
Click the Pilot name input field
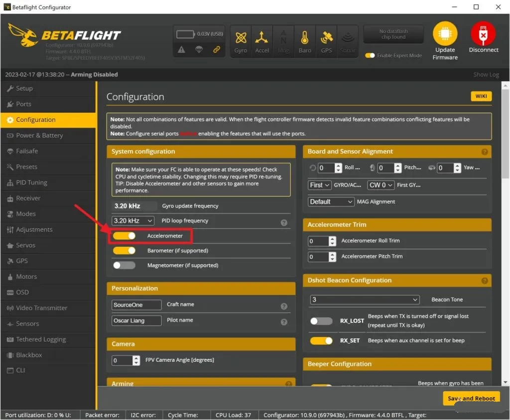136,320
